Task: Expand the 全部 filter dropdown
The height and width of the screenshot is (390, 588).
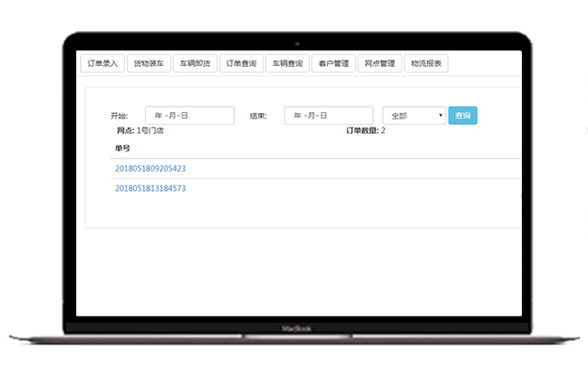Action: (412, 116)
